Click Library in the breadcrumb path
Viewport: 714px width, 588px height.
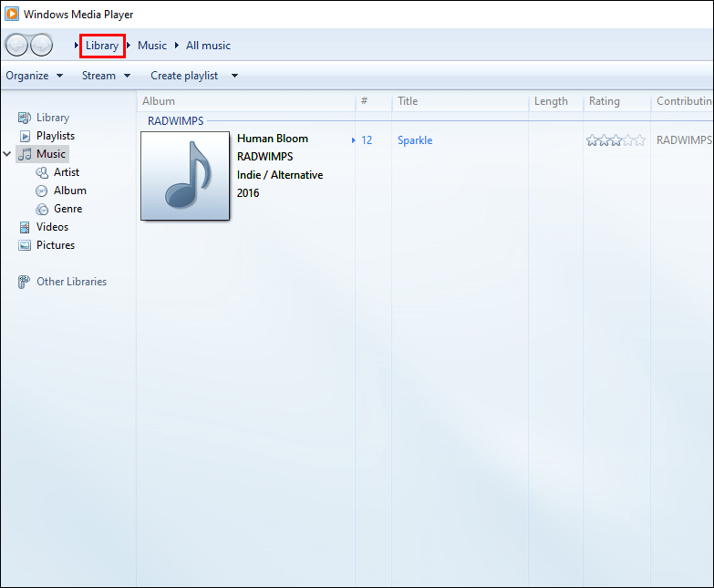coord(102,46)
